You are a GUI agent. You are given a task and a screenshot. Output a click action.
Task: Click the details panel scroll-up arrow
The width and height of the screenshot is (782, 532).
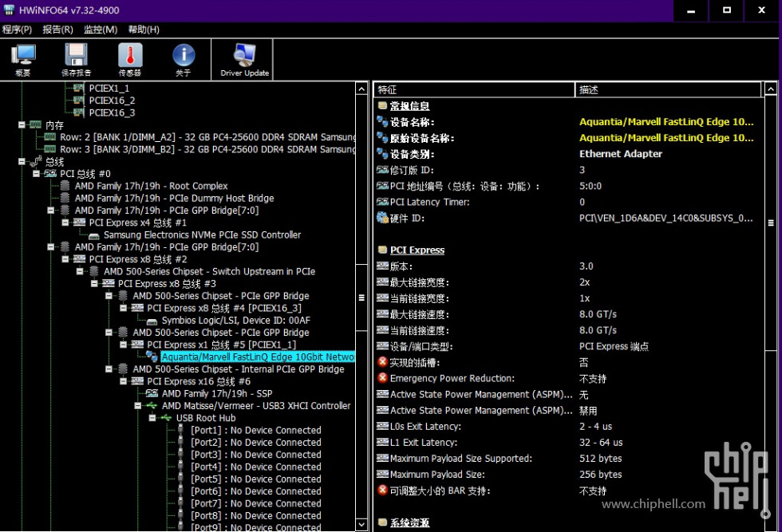[x=771, y=89]
